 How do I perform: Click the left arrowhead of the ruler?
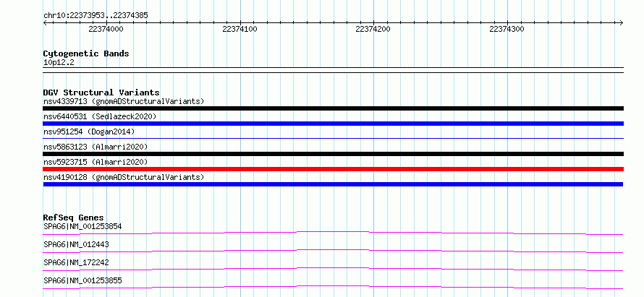[45, 22]
